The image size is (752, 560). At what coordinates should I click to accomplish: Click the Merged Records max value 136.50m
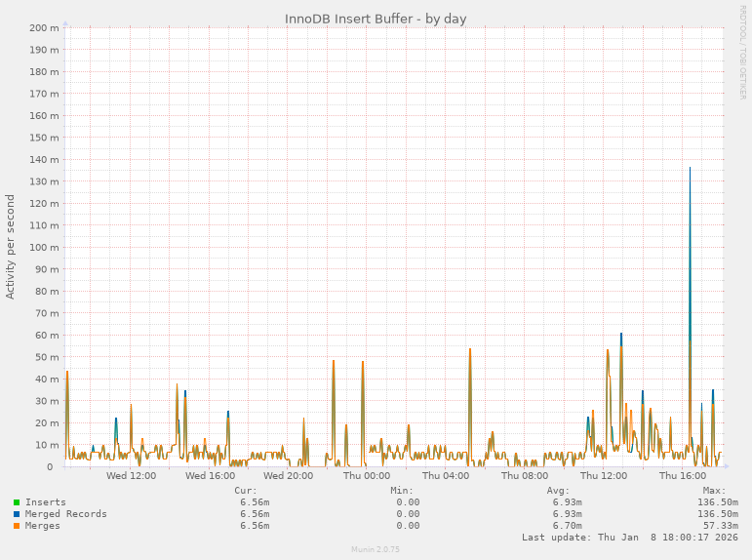point(718,514)
